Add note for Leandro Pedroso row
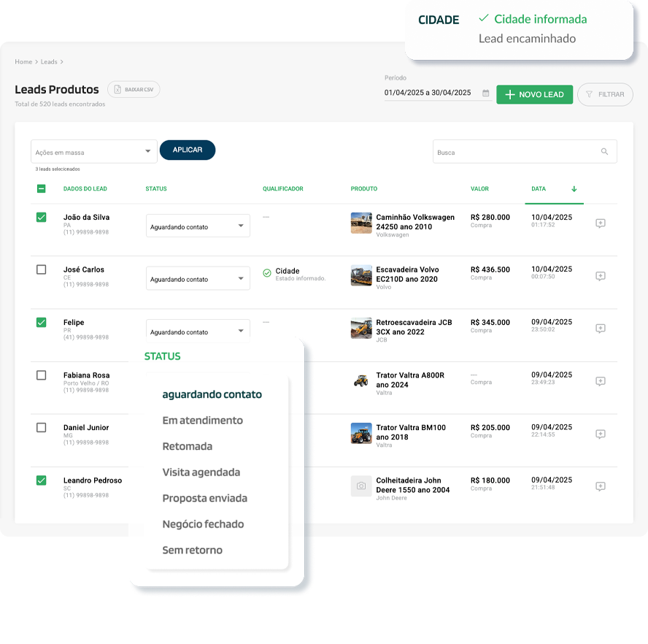648x644 pixels. (x=600, y=486)
